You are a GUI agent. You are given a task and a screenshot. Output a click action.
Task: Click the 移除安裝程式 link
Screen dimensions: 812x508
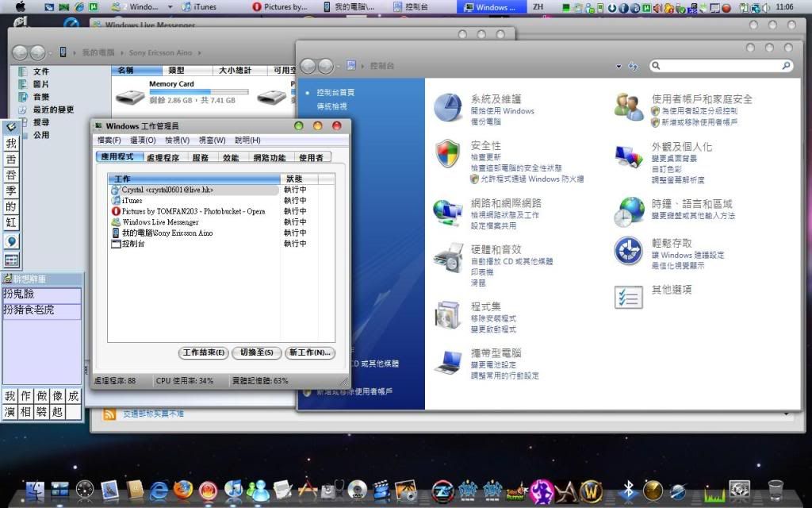[x=493, y=318]
